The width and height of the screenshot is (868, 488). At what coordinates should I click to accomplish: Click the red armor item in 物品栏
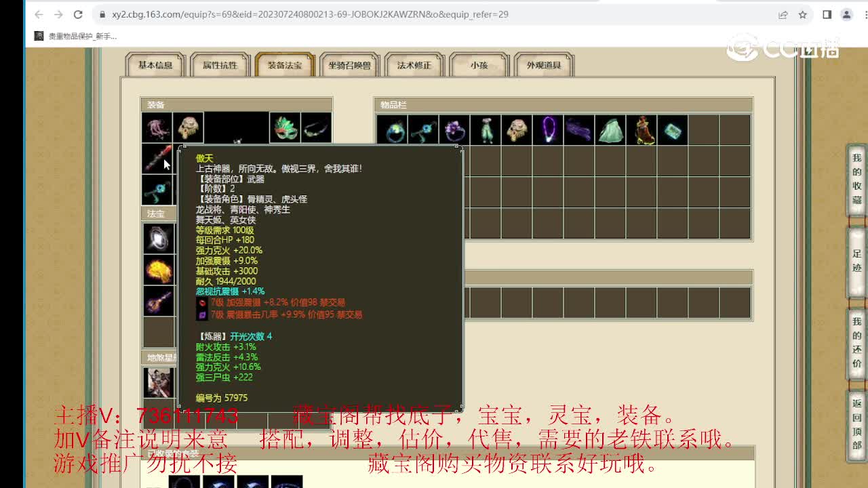tap(642, 130)
